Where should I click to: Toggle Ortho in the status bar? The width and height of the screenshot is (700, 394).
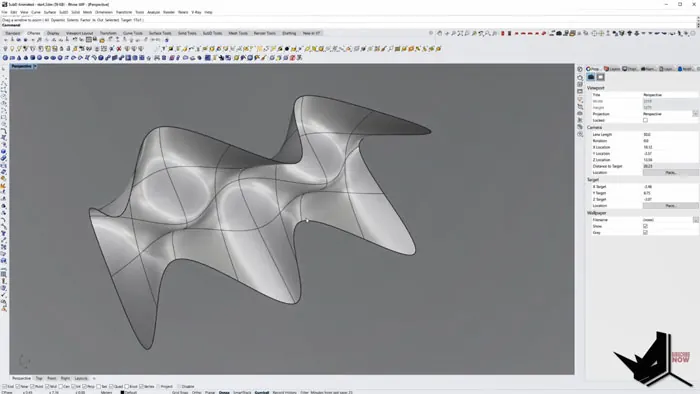pos(196,392)
